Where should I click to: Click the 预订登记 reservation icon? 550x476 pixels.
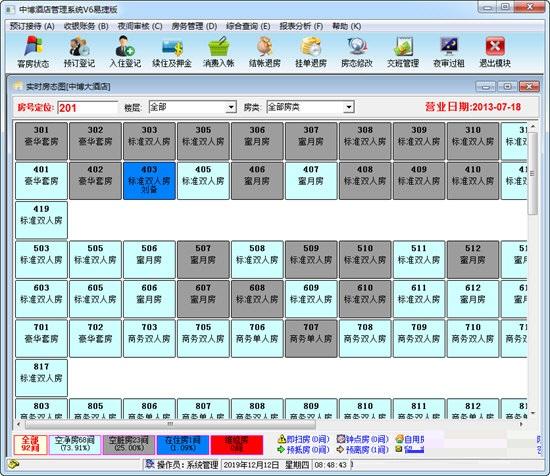(x=79, y=51)
